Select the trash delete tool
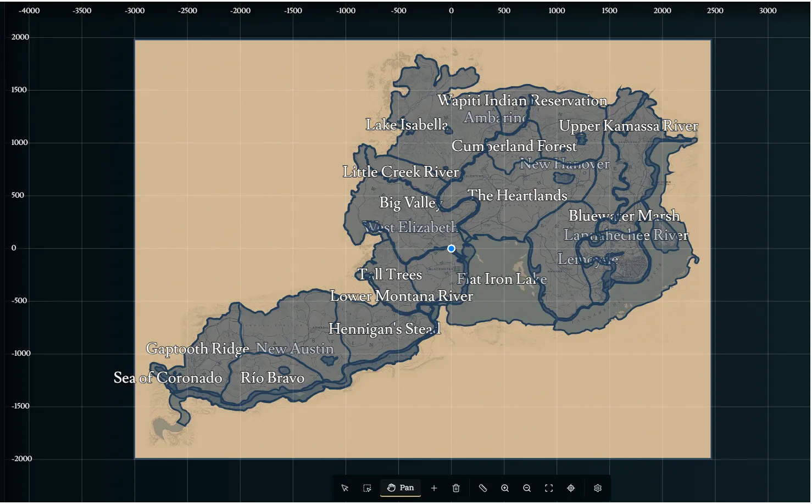Viewport: 812px width, 504px height. (455, 488)
